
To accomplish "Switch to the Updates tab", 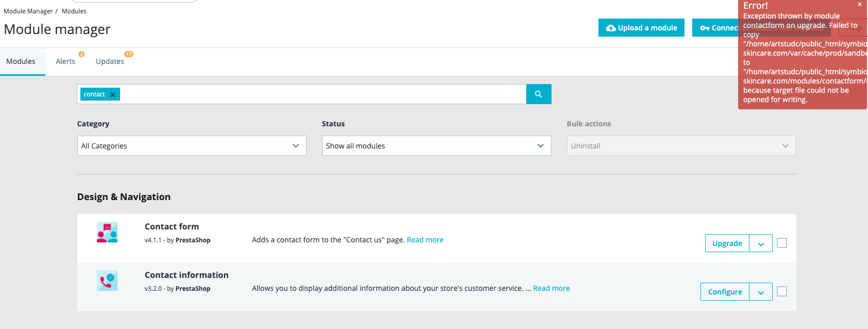I will tap(110, 61).
